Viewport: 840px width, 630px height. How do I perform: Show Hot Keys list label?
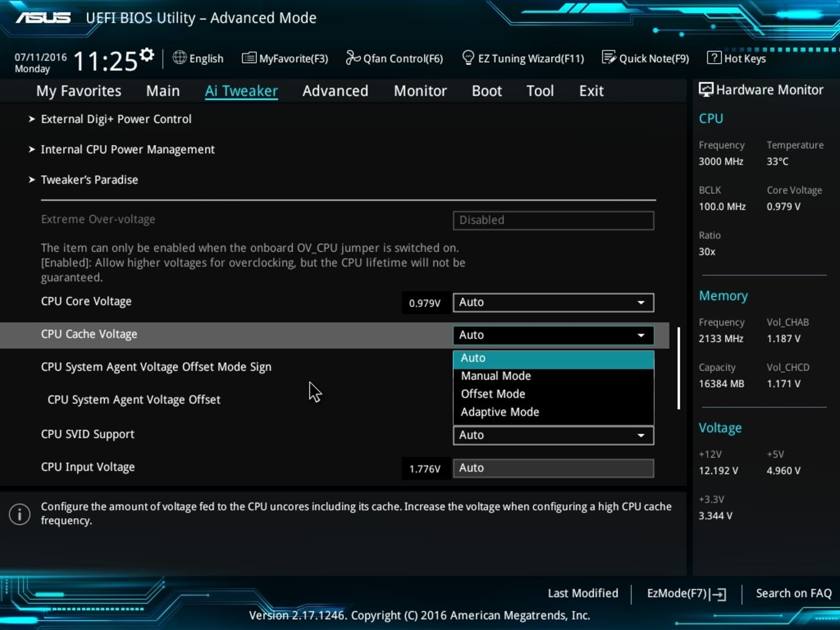coord(745,58)
